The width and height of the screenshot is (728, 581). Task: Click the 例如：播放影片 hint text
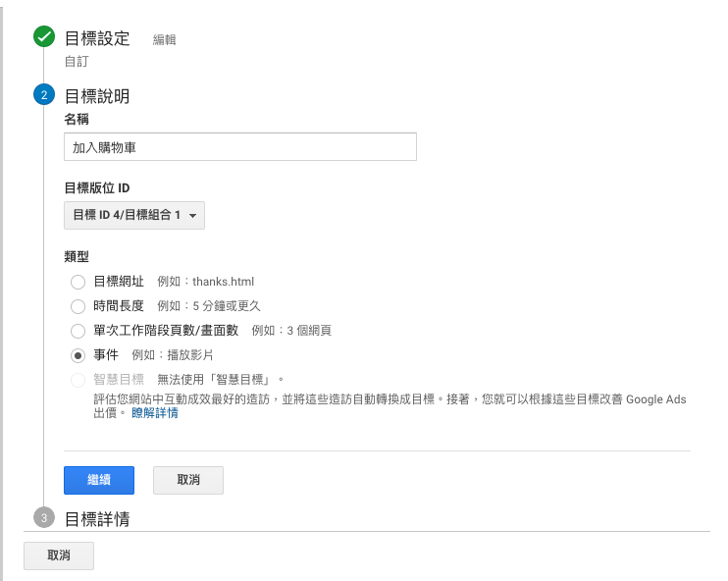(x=173, y=355)
